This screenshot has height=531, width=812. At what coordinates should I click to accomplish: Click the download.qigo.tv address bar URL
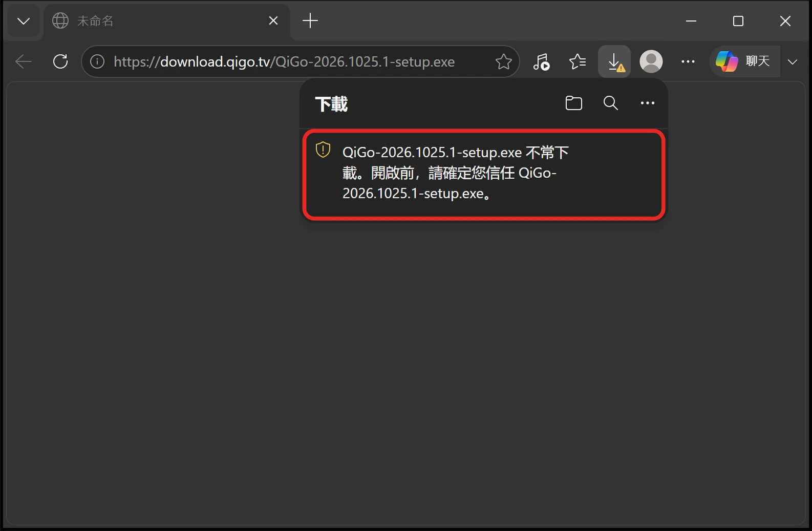point(284,61)
